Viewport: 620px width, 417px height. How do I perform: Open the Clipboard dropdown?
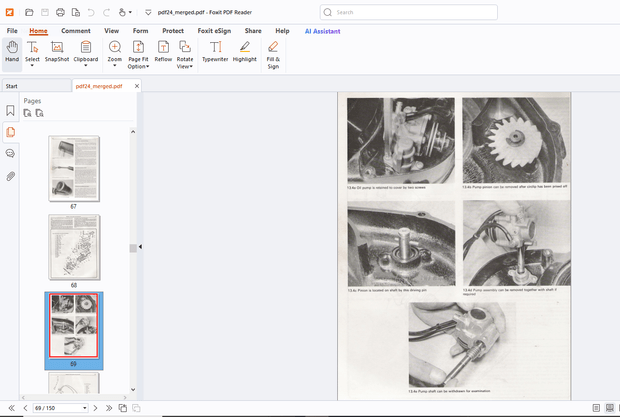pos(86,66)
